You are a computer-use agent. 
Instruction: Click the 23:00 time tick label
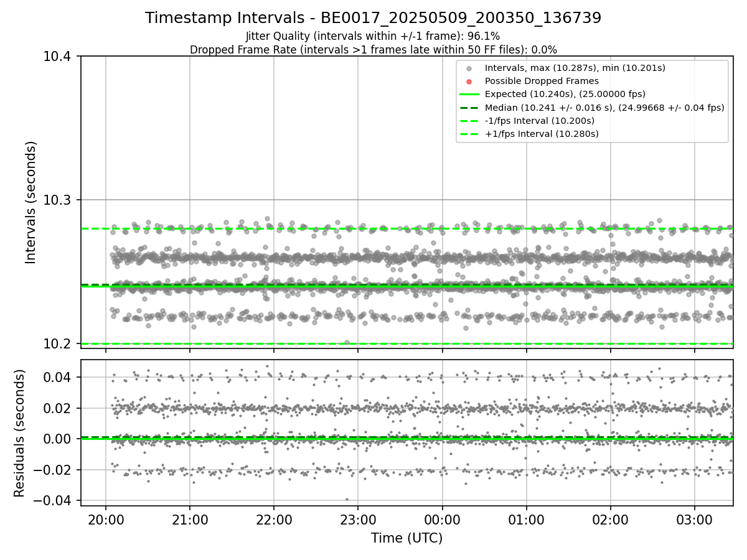tap(358, 519)
